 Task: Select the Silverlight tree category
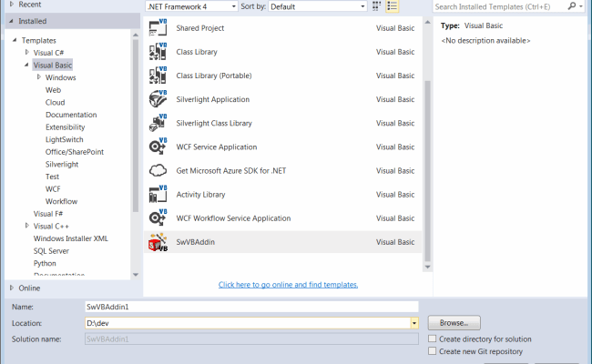point(62,164)
